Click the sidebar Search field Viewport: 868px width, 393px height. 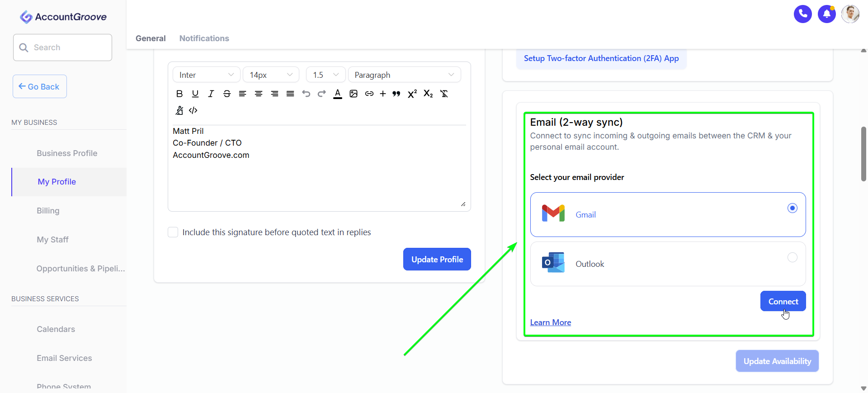coord(62,47)
